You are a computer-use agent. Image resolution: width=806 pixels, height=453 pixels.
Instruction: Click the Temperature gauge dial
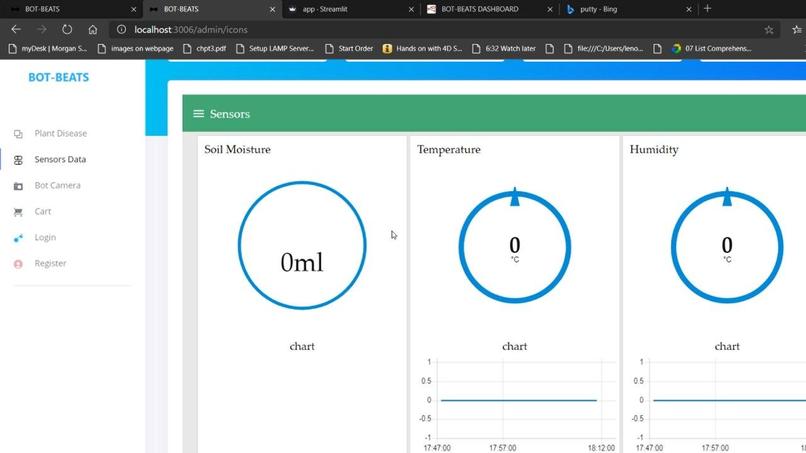point(515,246)
